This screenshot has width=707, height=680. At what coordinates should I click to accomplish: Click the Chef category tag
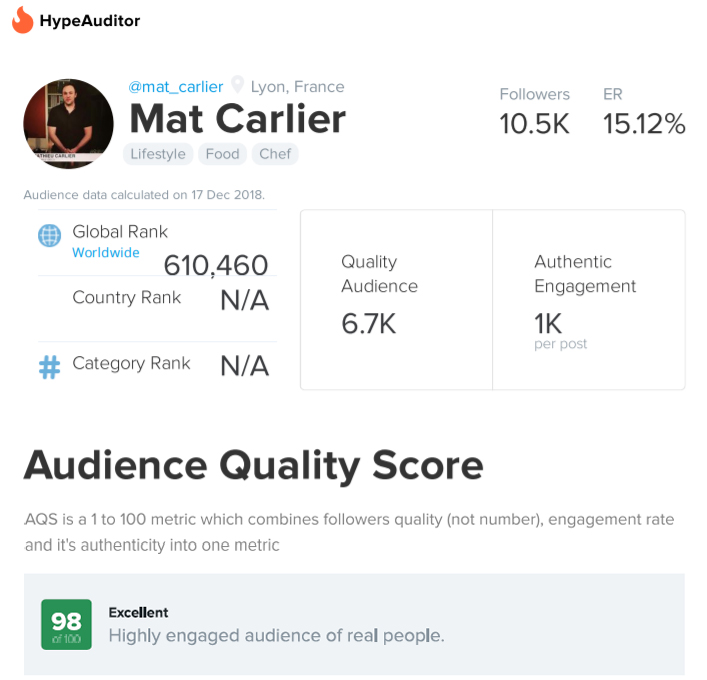tap(275, 154)
